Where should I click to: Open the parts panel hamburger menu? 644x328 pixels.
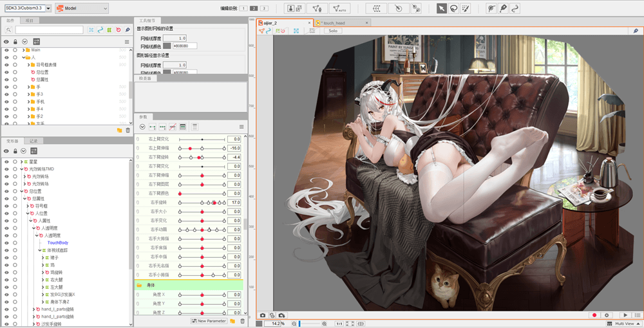[127, 42]
